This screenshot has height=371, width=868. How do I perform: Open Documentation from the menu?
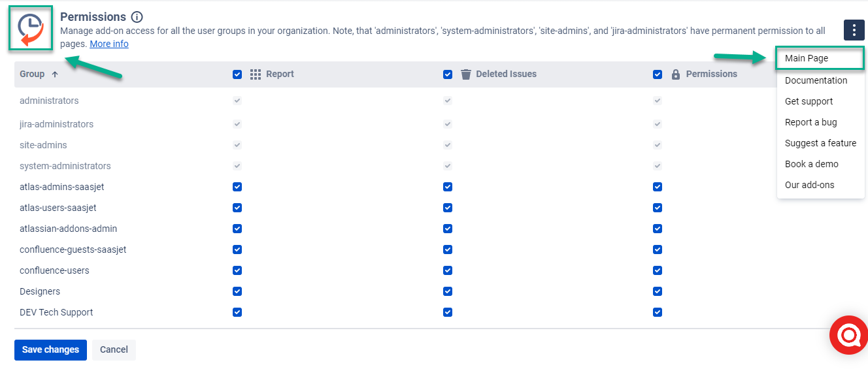click(x=816, y=80)
